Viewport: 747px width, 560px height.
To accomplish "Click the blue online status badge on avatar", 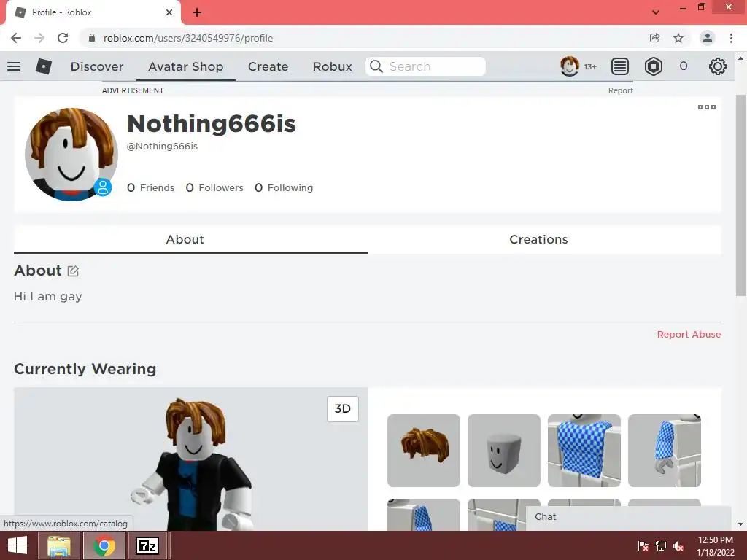I will pos(102,187).
